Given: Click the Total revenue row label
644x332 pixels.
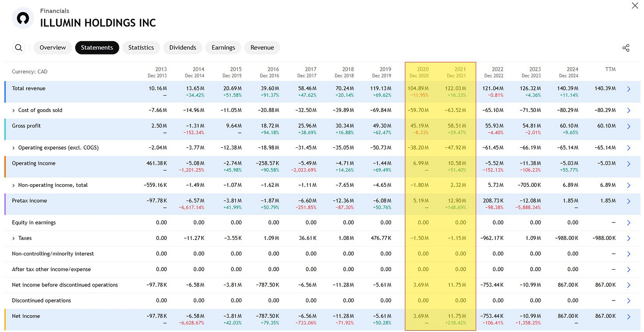Looking at the screenshot, I should (x=29, y=89).
